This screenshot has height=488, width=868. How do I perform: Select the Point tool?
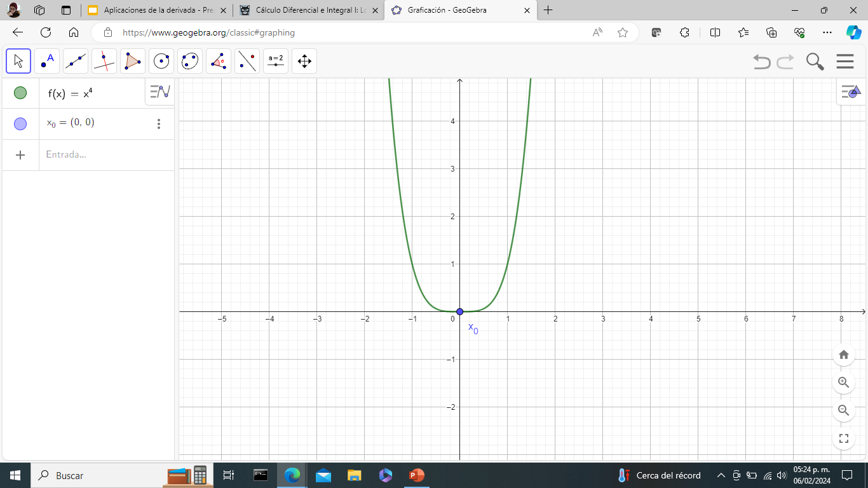point(47,61)
